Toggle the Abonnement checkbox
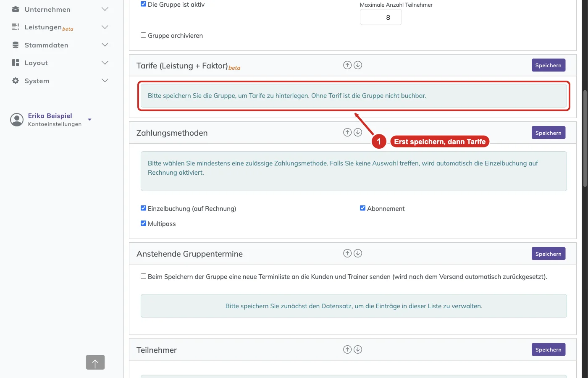 [x=362, y=208]
